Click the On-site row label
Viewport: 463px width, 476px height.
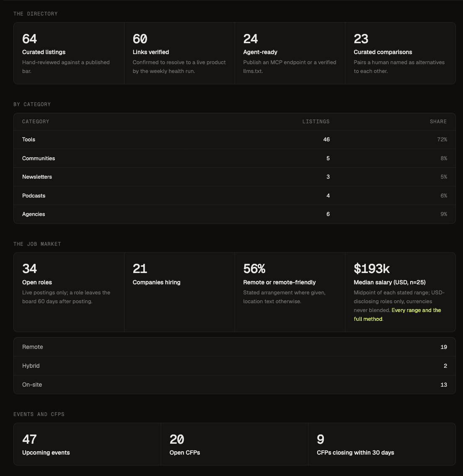32,385
